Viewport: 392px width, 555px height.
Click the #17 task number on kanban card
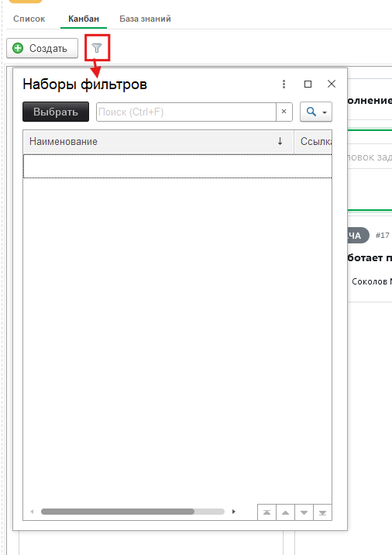382,236
